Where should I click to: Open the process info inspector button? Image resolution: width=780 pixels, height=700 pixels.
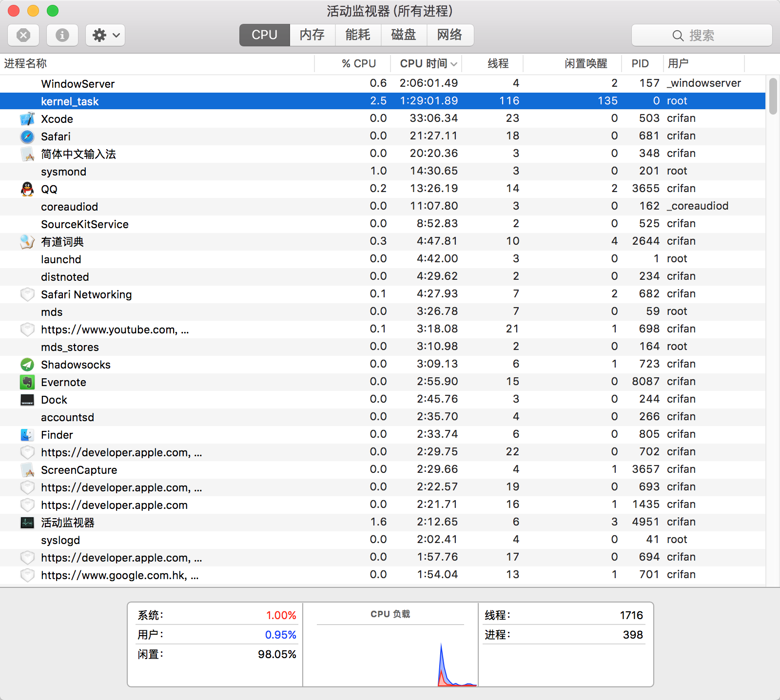[62, 35]
